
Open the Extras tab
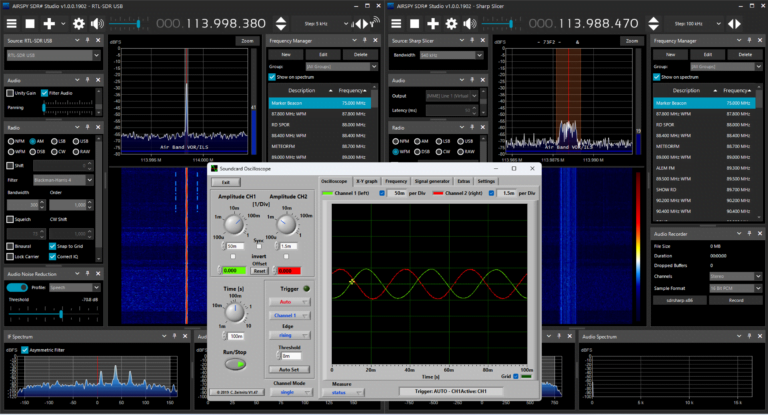463,181
